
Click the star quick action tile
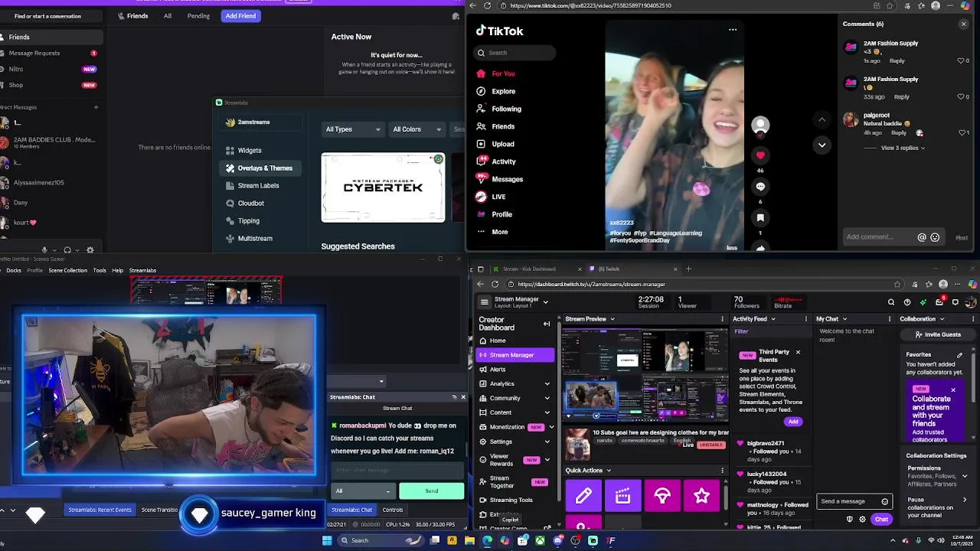[701, 497]
